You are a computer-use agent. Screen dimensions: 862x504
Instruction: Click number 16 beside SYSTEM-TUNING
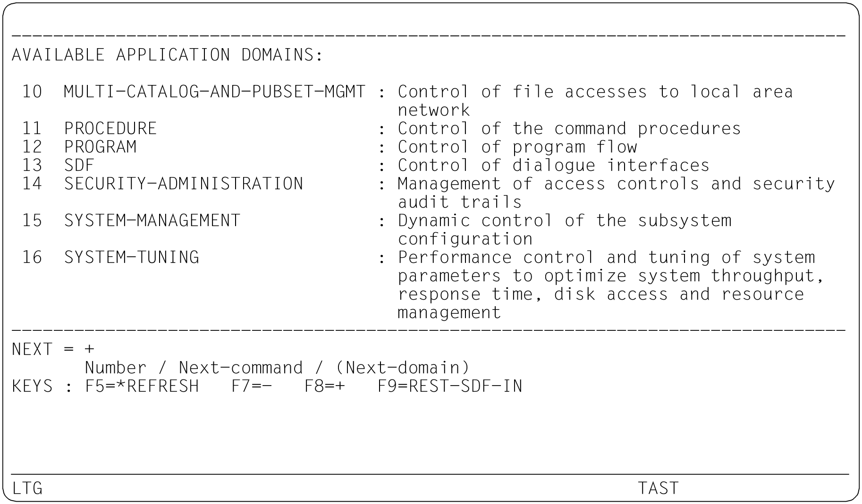tap(32, 257)
